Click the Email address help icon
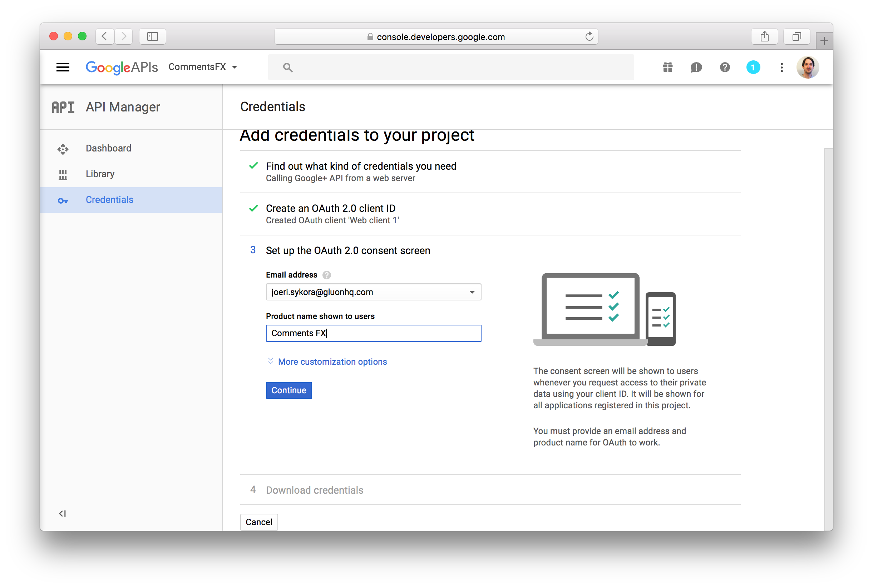This screenshot has width=873, height=588. pyautogui.click(x=326, y=275)
